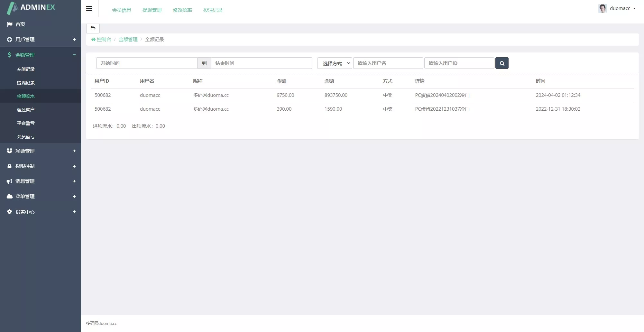Open 设置中心 via the gear icon
Viewport: 644px width, 332px height.
point(9,212)
